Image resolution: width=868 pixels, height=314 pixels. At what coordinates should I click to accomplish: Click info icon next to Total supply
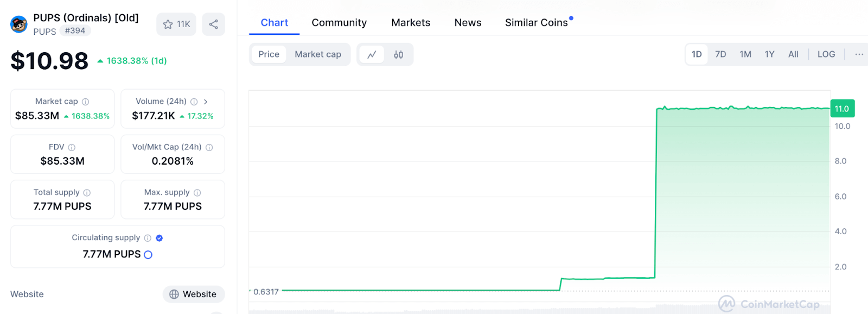(87, 192)
